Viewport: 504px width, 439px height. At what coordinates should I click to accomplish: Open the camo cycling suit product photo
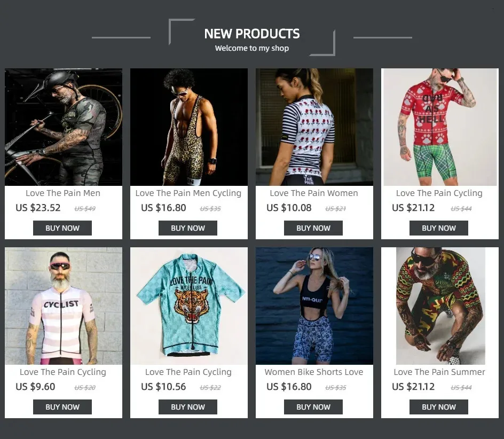click(x=64, y=127)
